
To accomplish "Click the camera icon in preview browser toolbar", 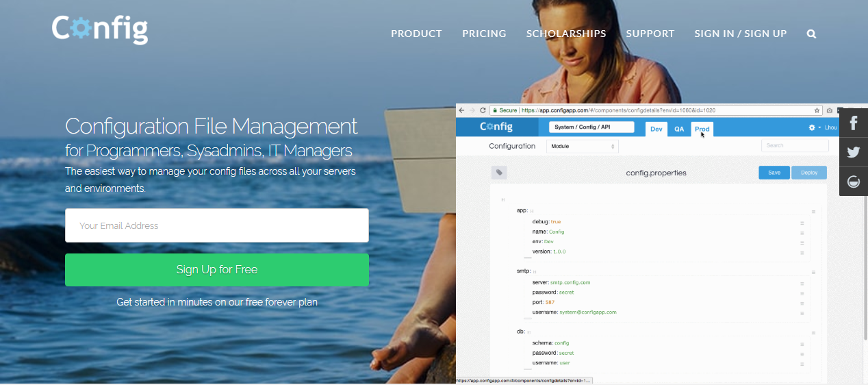I will click(x=830, y=110).
